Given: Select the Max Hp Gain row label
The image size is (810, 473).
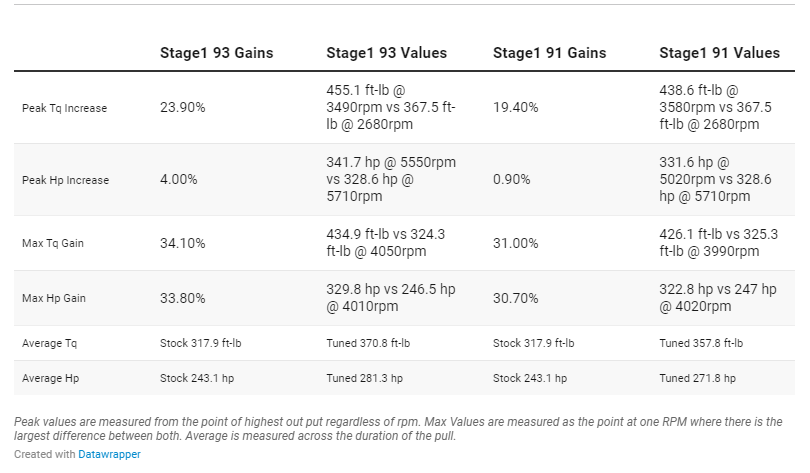Looking at the screenshot, I should [56, 298].
